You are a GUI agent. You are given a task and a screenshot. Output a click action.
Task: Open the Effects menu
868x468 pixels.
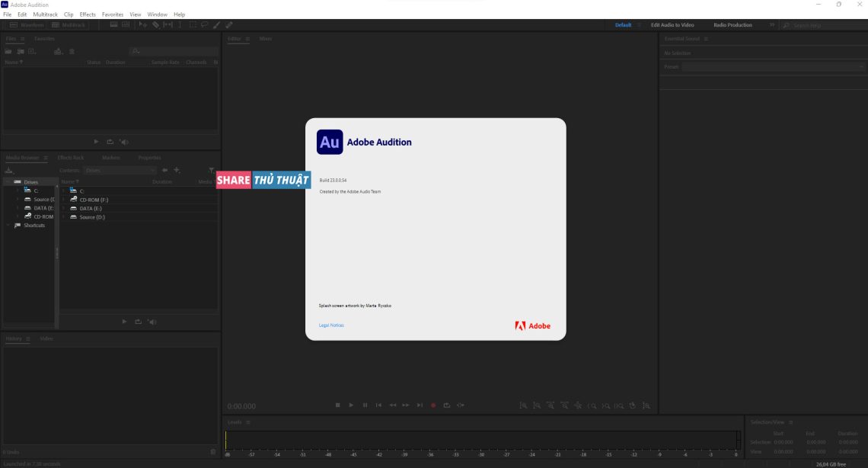coord(87,14)
